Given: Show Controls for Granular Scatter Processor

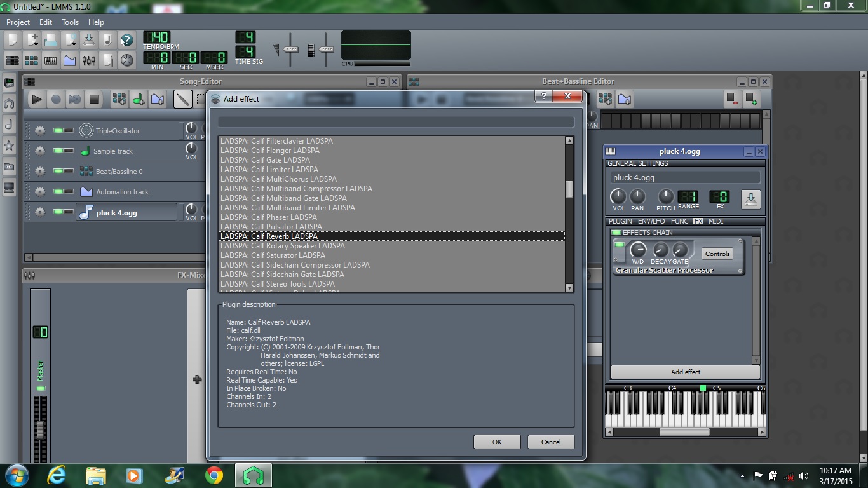Looking at the screenshot, I should (x=717, y=254).
